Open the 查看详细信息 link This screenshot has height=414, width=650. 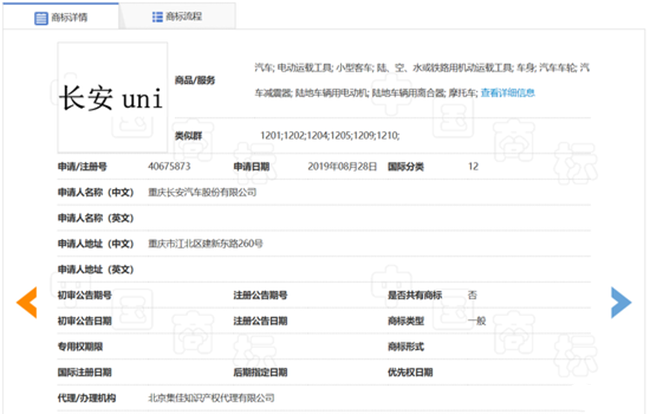click(508, 93)
